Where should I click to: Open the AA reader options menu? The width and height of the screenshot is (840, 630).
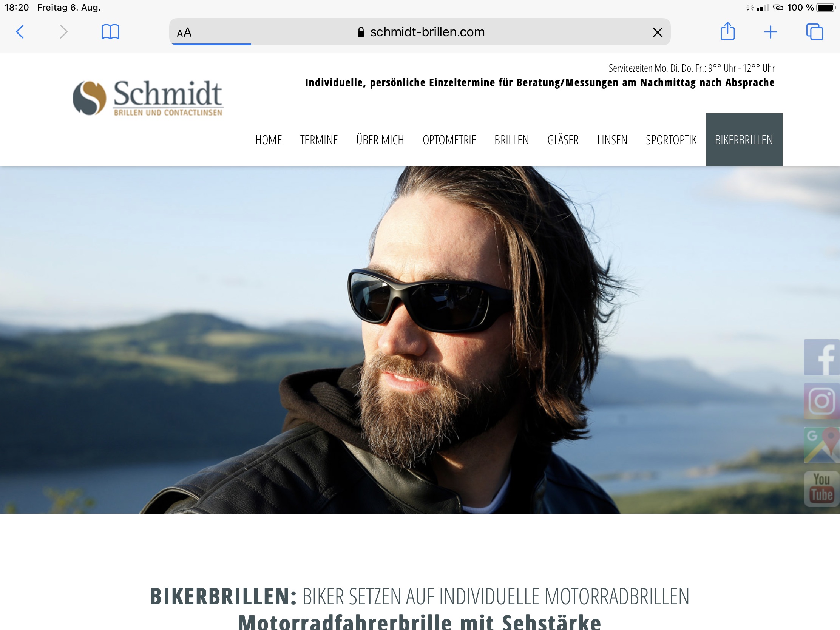coord(184,32)
